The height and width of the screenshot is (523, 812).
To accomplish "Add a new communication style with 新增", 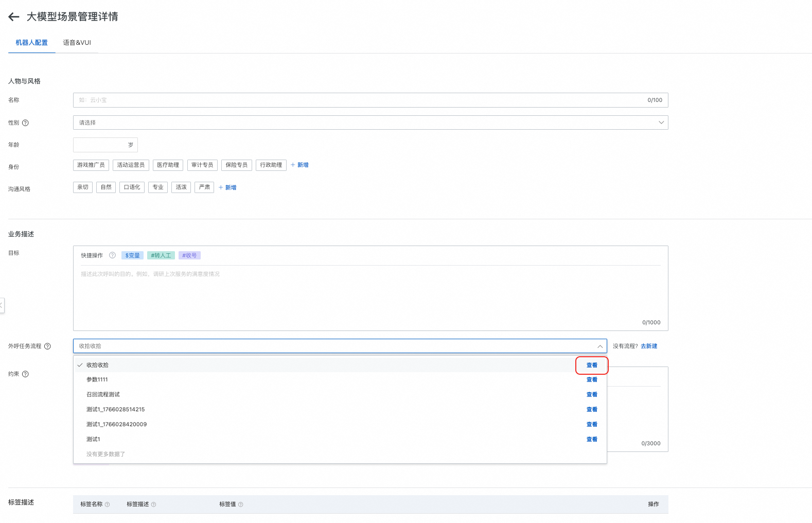I will point(227,188).
